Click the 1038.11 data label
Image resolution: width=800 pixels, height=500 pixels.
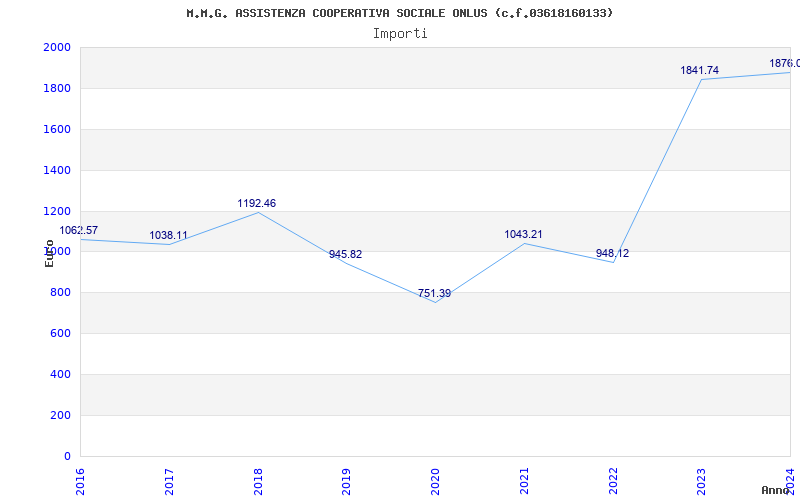tap(168, 235)
